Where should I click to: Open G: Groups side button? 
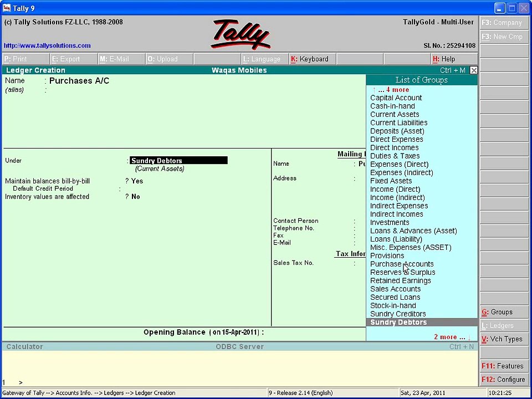tap(505, 312)
